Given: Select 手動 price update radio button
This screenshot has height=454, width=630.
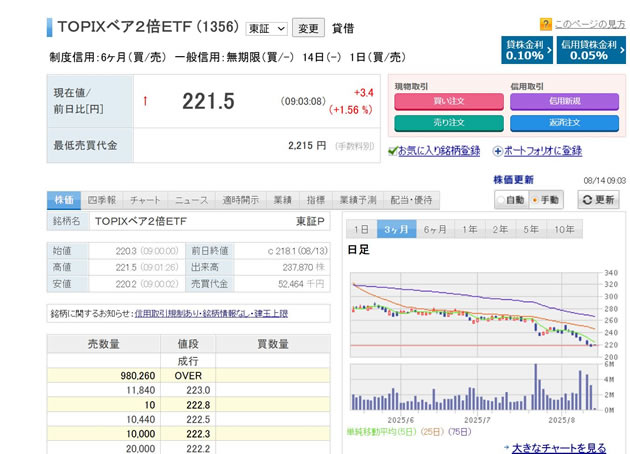Looking at the screenshot, I should 534,200.
